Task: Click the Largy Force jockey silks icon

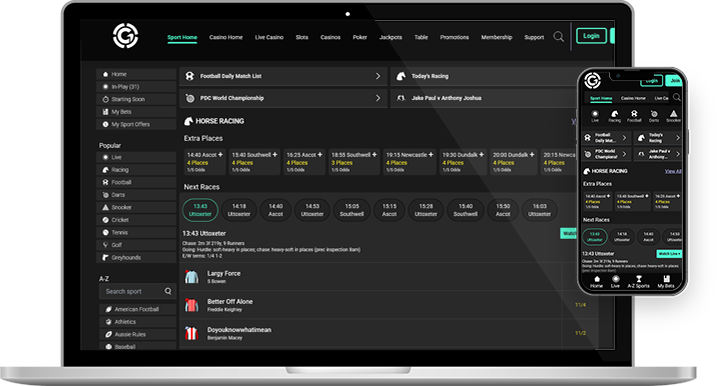Action: 192,277
